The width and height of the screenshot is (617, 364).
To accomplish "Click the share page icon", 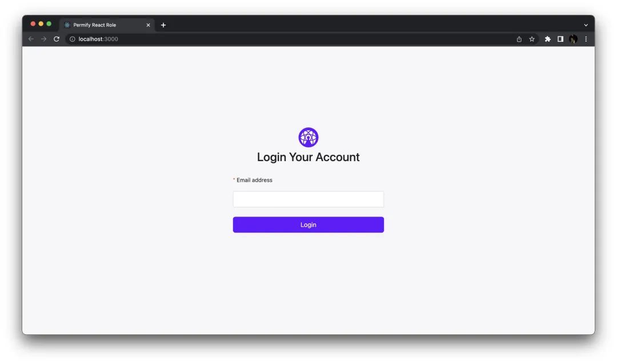I will 519,39.
